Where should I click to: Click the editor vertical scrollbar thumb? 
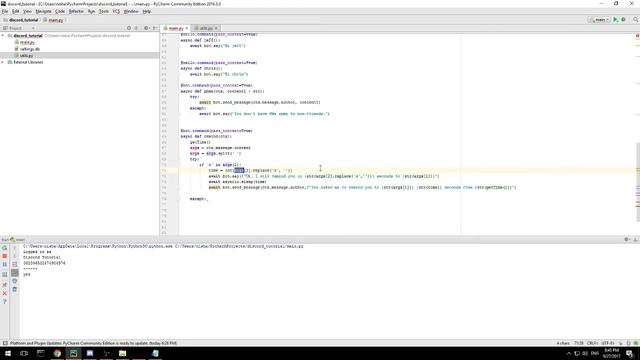[x=638, y=182]
